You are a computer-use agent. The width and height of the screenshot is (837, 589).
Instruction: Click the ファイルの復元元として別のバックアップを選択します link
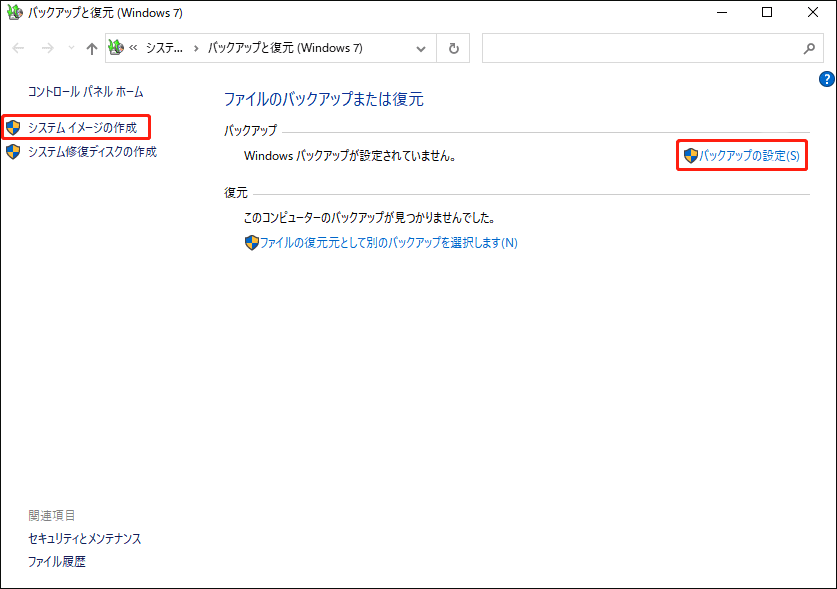[383, 243]
